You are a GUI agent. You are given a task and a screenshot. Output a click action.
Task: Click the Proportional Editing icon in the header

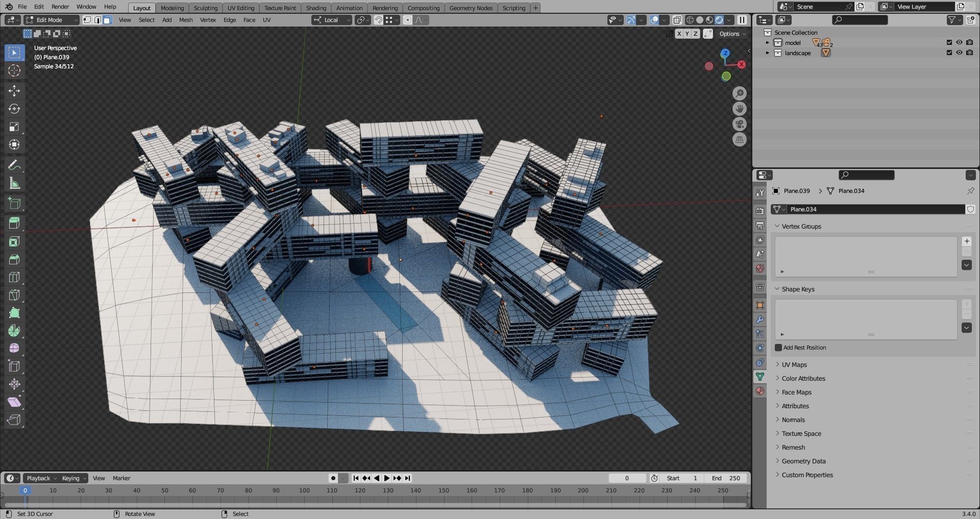407,20
